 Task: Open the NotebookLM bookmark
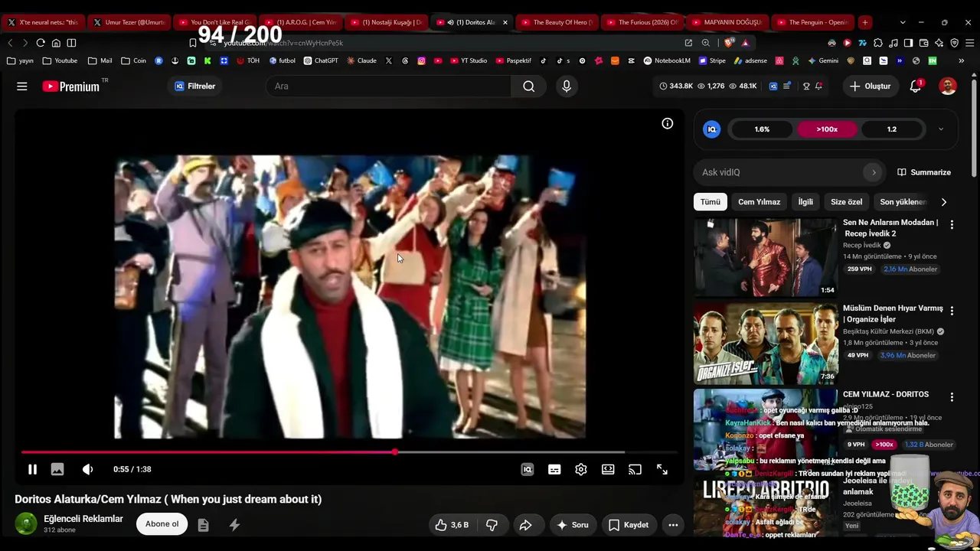click(x=667, y=60)
